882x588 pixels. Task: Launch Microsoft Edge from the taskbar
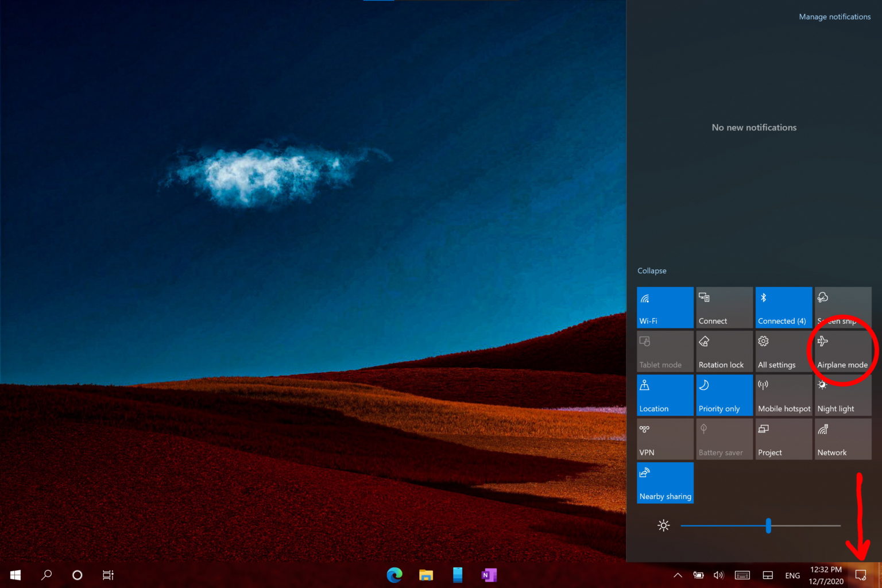(x=394, y=575)
